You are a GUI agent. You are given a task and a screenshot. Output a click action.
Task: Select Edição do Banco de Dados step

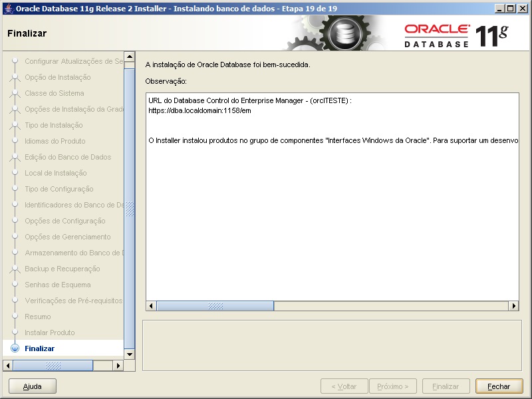tap(68, 157)
